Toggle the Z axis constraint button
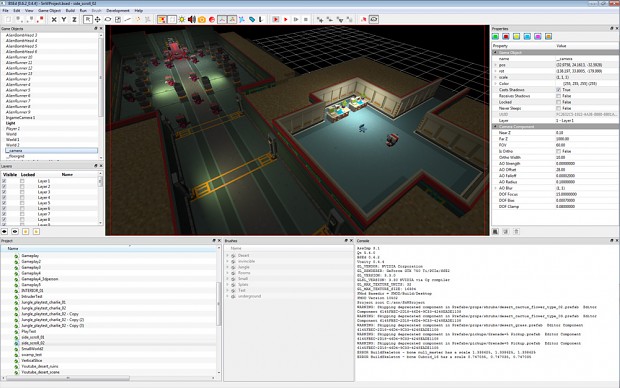The width and height of the screenshot is (620, 388). pyautogui.click(x=74, y=19)
